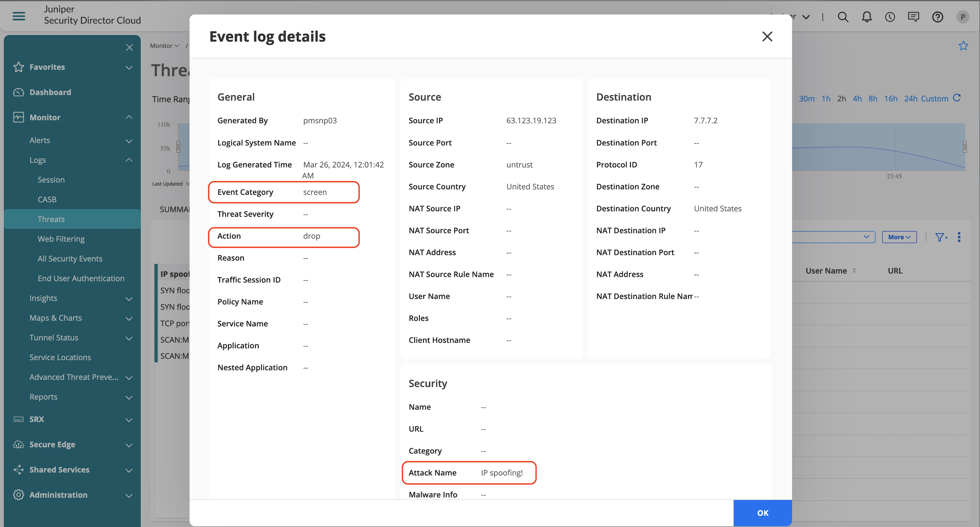The width and height of the screenshot is (980, 527).
Task: Collapse the Logs submenu
Action: 129,160
